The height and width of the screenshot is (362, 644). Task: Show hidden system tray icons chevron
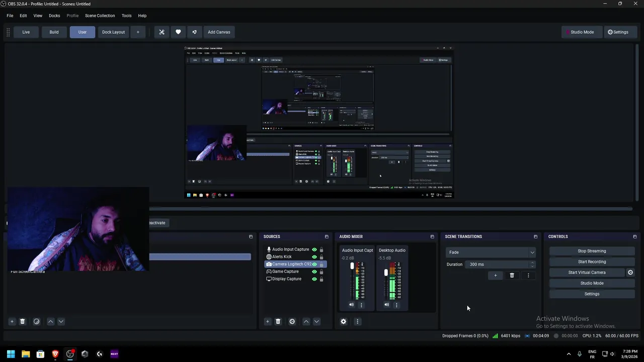coord(569,354)
